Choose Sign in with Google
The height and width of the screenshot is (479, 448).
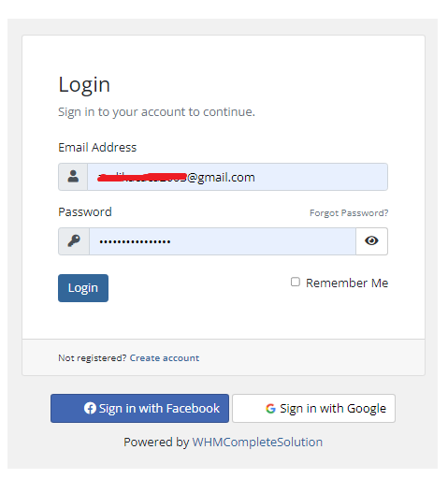click(x=314, y=408)
